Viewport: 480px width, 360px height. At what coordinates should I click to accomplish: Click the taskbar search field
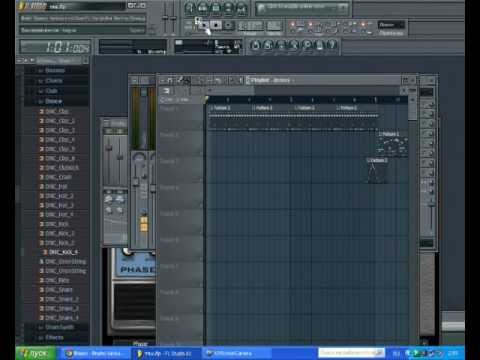[x=351, y=352]
